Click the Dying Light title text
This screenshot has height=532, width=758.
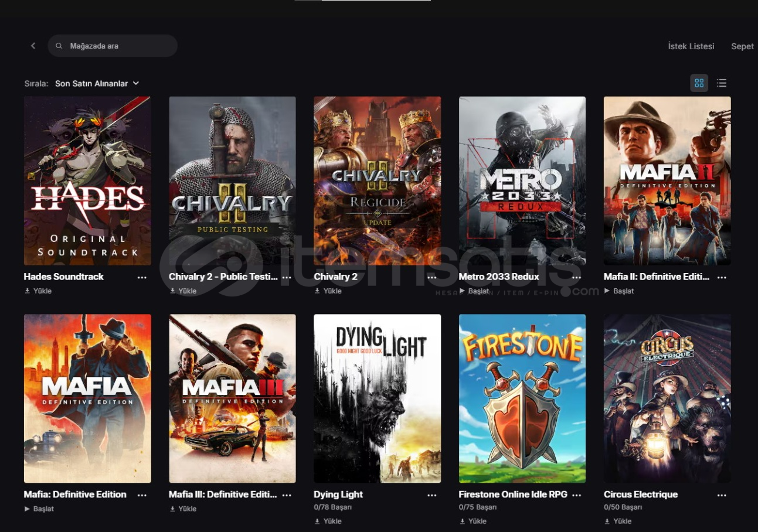click(x=338, y=495)
